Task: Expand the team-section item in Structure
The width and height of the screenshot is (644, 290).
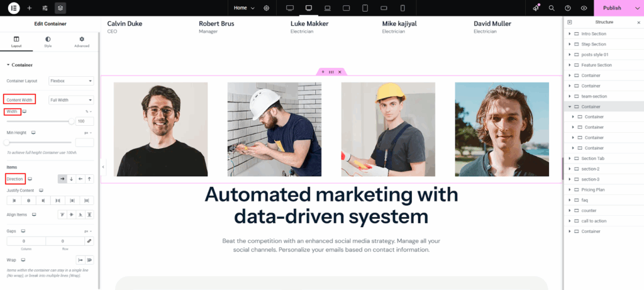Action: point(569,96)
